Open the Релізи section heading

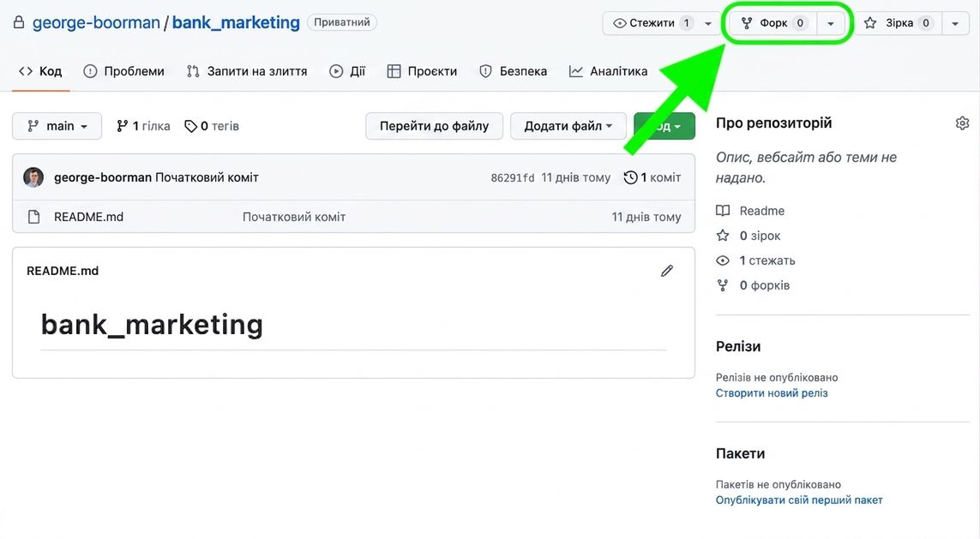pyautogui.click(x=738, y=347)
